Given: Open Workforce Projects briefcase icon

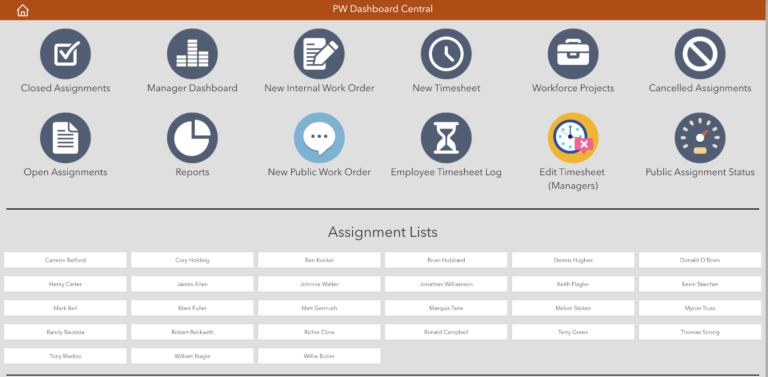Looking at the screenshot, I should coord(573,54).
